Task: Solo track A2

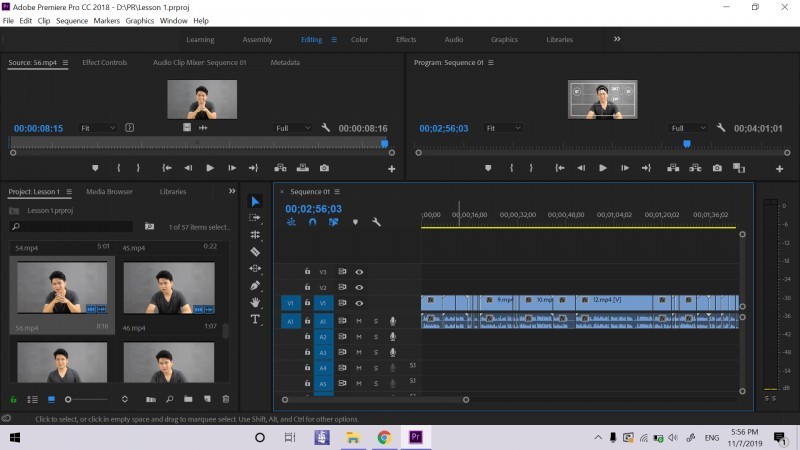Action: [376, 337]
